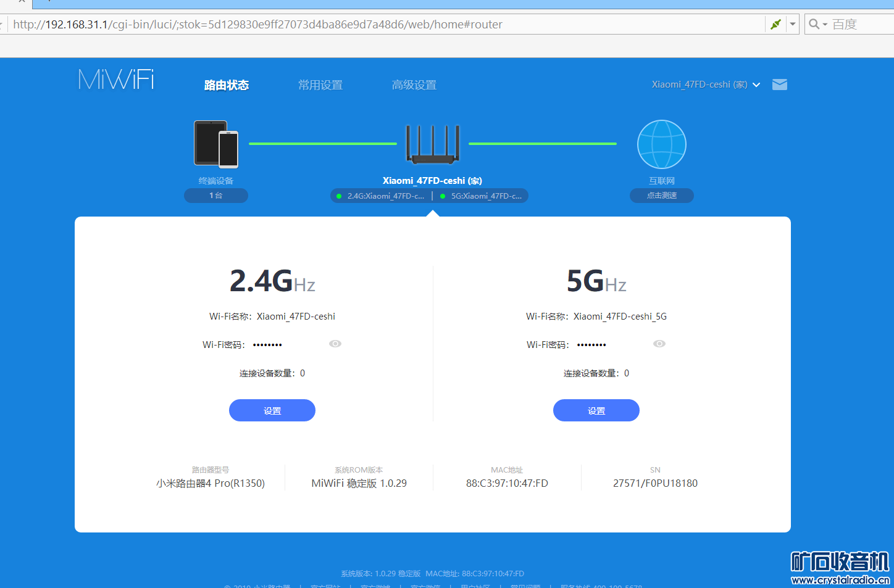Image resolution: width=894 pixels, height=588 pixels.
Task: Click the 1台 connected devices badge
Action: point(216,196)
